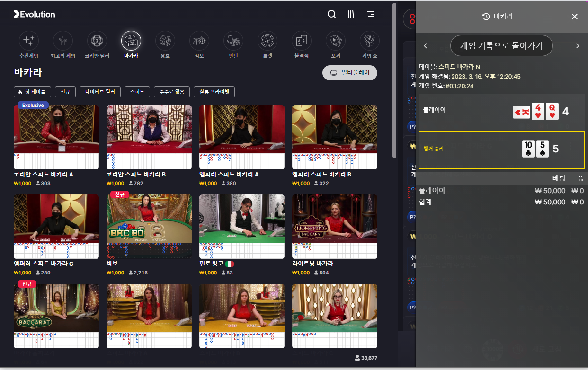Click 게임 기록으로 돌아가기 button
Viewport: 588px width, 370px height.
click(501, 46)
